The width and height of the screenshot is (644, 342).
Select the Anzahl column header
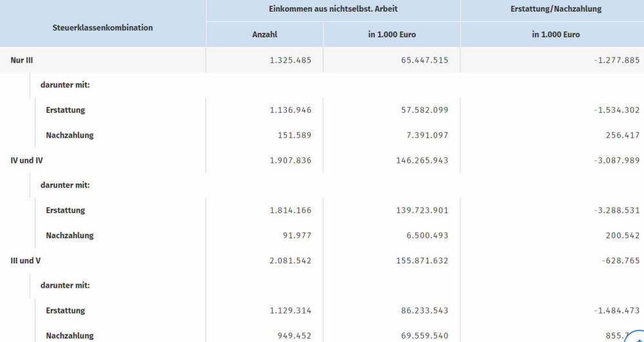264,35
